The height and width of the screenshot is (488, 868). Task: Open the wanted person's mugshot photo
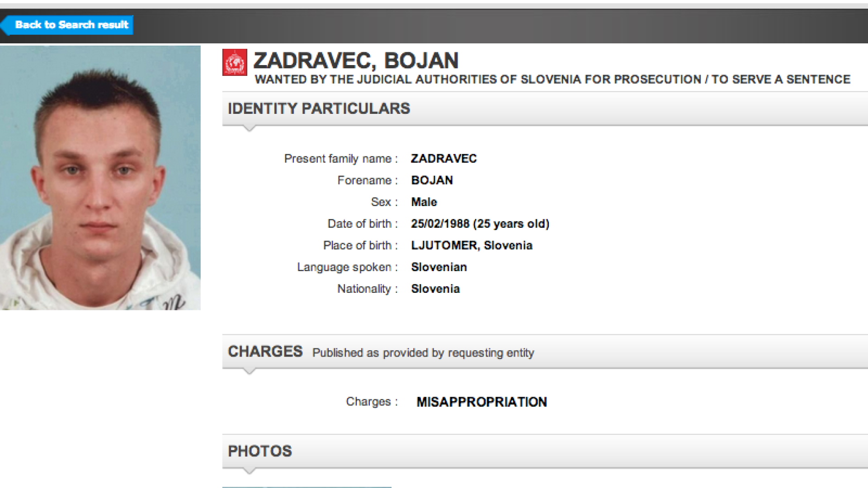100,178
